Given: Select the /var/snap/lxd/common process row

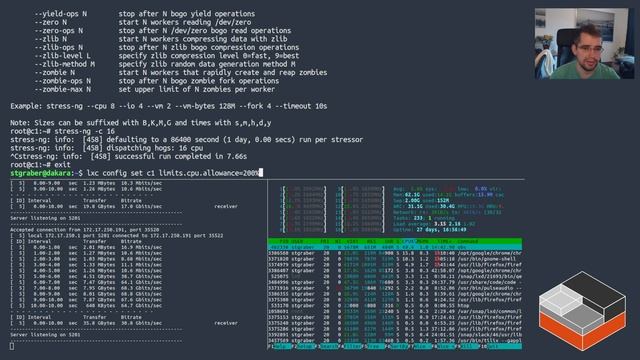Looking at the screenshot, I should (395, 311).
